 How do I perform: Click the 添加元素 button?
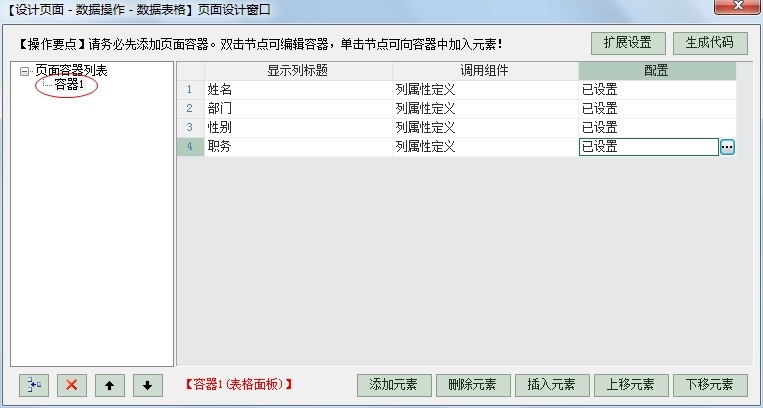point(394,385)
